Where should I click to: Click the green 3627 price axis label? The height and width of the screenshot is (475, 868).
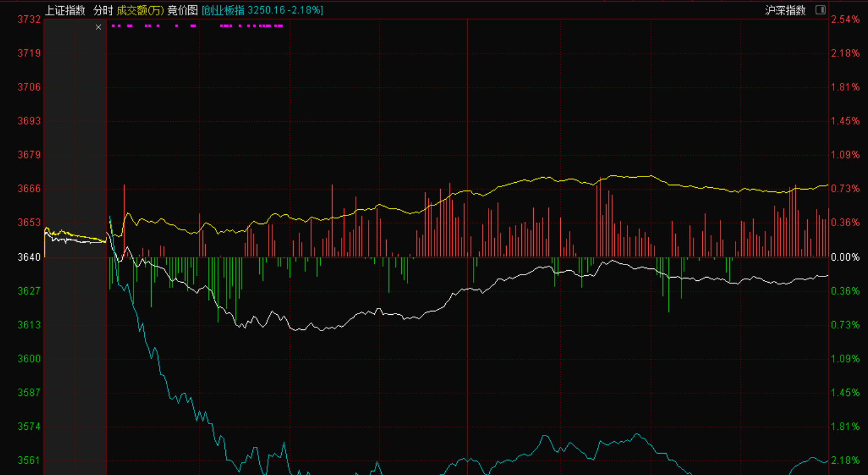[x=29, y=291]
